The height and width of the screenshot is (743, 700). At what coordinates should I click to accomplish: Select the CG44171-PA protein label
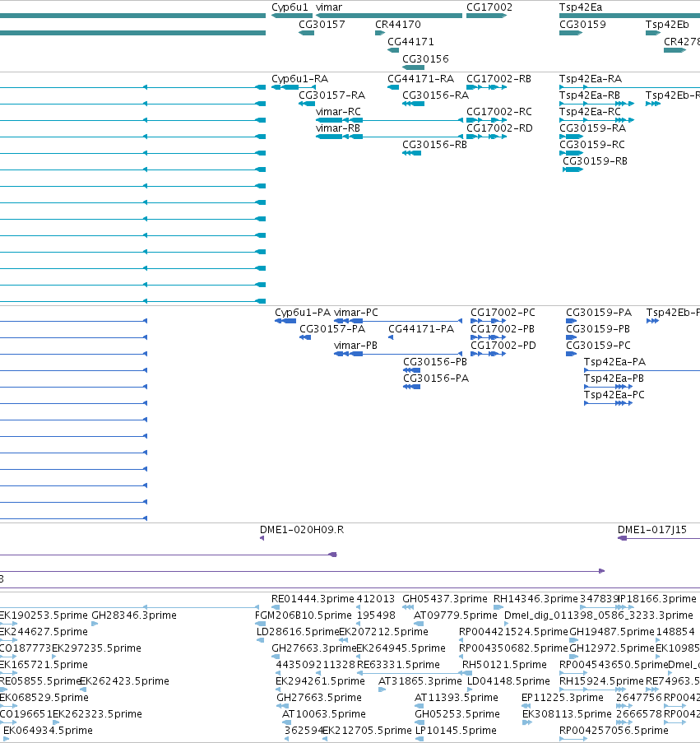pos(421,329)
